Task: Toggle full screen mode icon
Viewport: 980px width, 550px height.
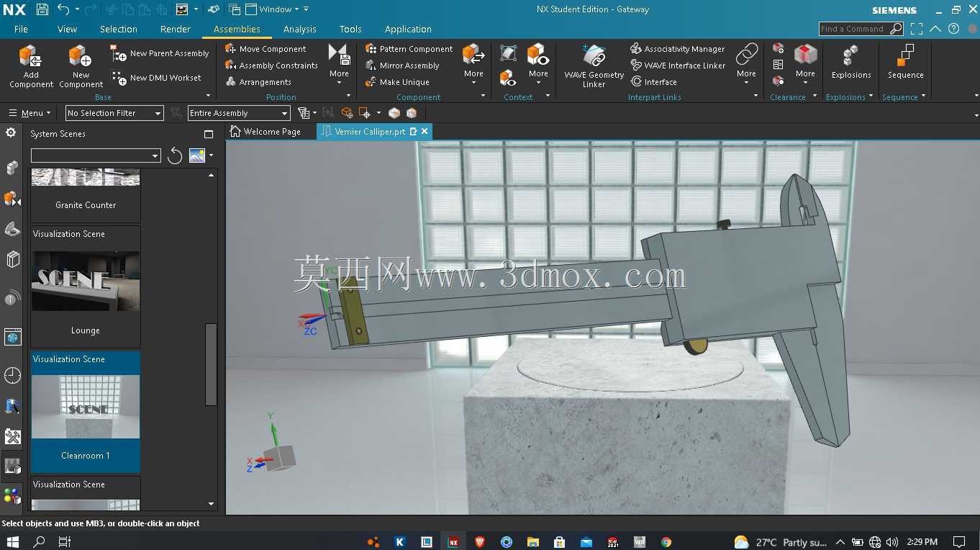Action: click(x=917, y=29)
